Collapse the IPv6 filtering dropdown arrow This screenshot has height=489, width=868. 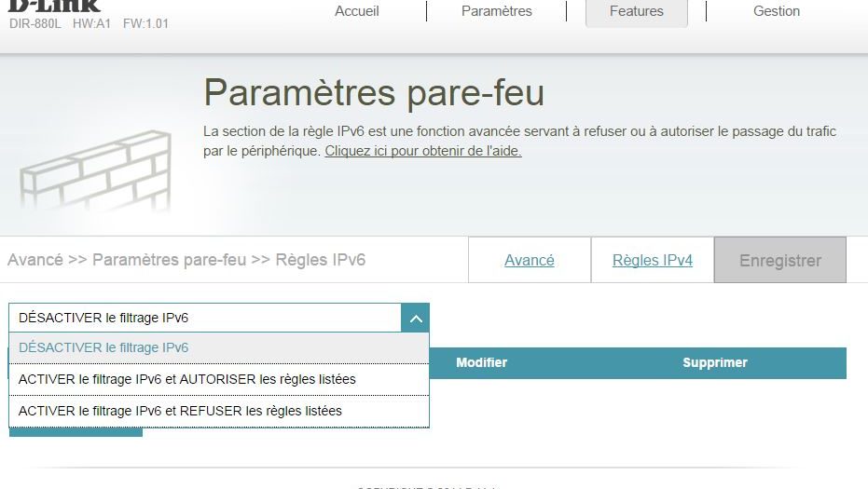tap(416, 319)
